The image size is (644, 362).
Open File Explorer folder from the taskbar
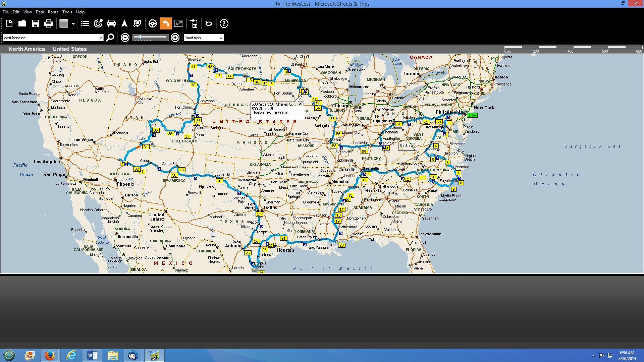(x=113, y=355)
